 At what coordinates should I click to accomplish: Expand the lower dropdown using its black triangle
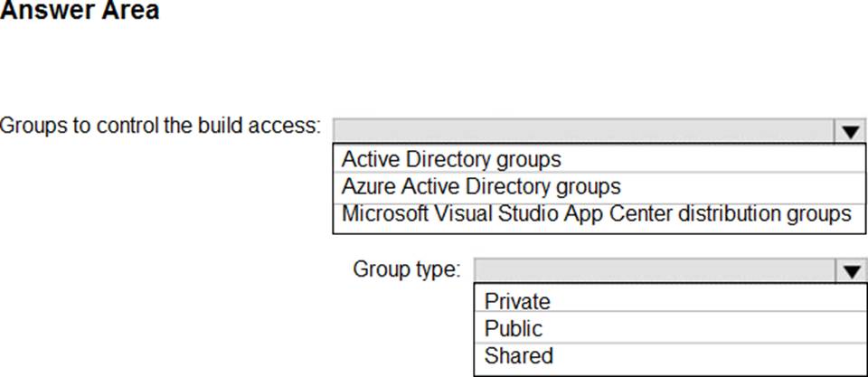coord(849,270)
